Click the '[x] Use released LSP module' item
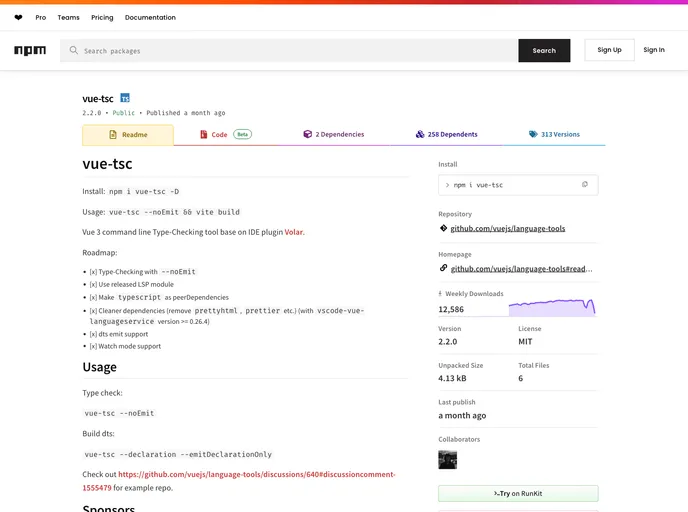Image resolution: width=688 pixels, height=512 pixels. 132,284
